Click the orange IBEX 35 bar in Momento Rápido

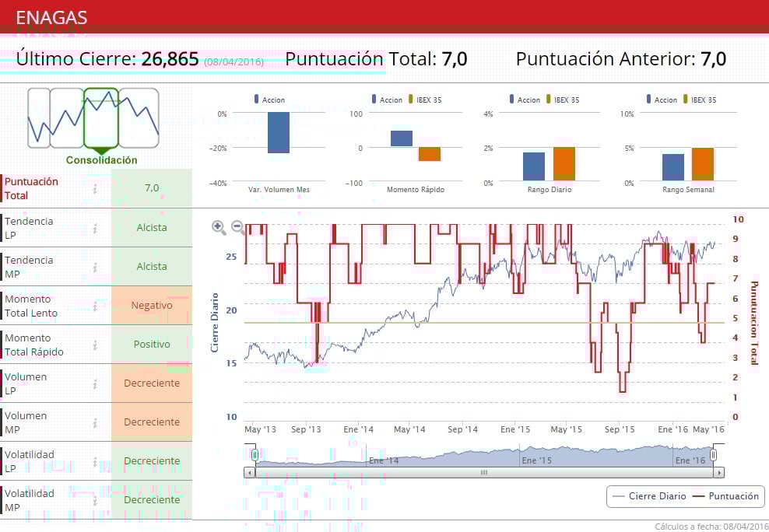(x=430, y=154)
